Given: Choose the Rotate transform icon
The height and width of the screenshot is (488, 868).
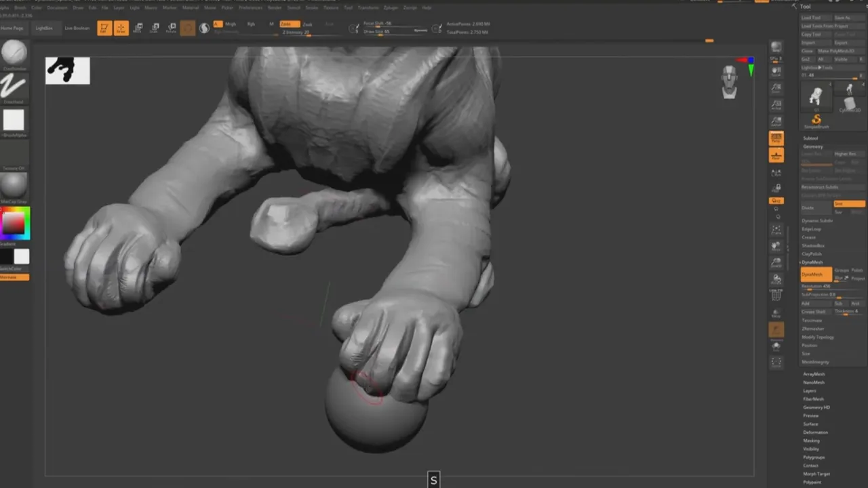Looking at the screenshot, I should (x=172, y=28).
